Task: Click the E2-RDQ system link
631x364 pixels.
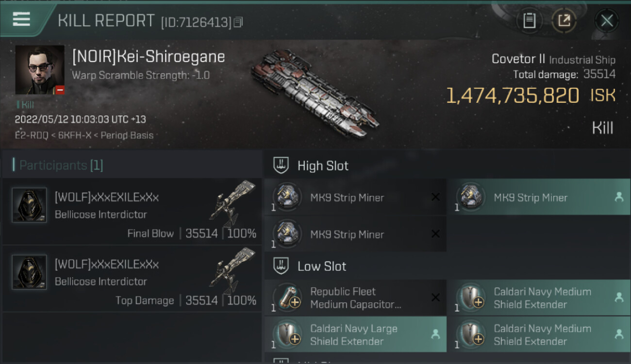Action: click(x=32, y=135)
